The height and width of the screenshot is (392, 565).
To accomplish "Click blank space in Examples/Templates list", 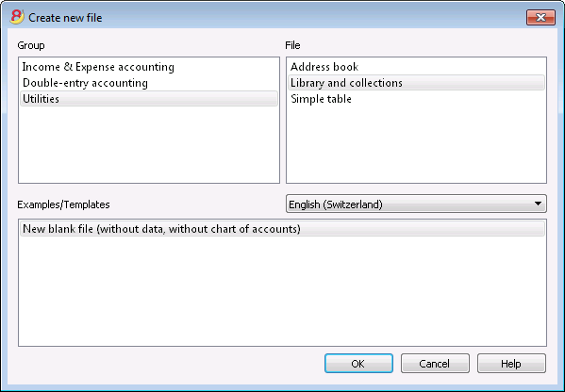I will click(282, 291).
